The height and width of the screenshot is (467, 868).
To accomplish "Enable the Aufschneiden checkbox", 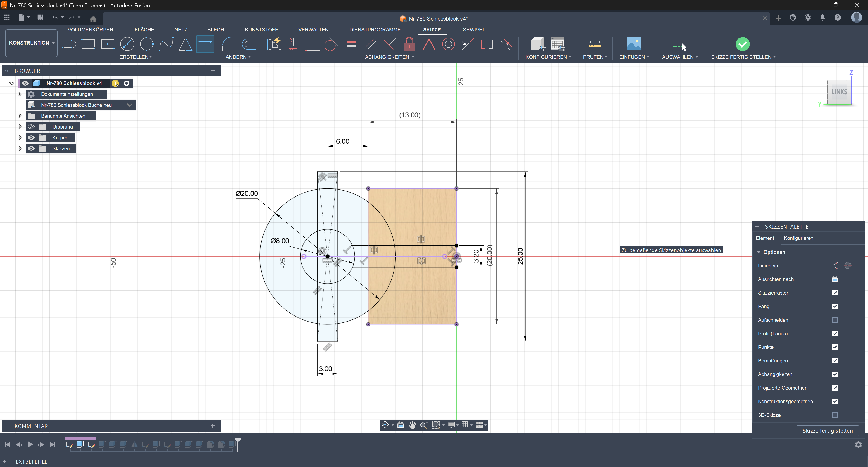I will coord(835,320).
